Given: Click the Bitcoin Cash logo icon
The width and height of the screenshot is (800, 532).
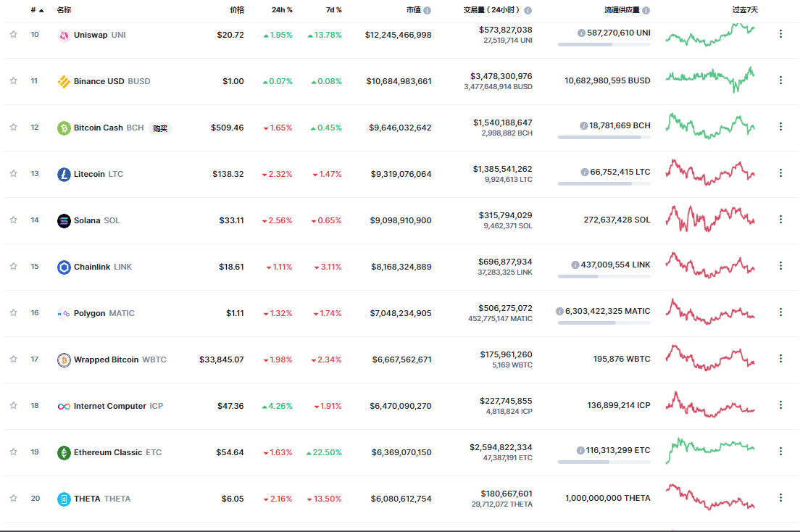Looking at the screenshot, I should [64, 128].
